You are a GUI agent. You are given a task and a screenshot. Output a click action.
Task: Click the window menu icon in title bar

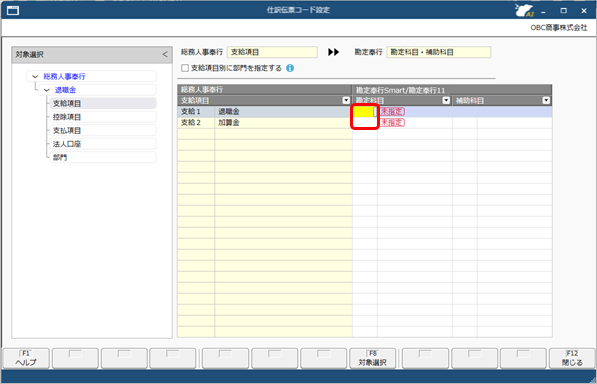click(13, 10)
